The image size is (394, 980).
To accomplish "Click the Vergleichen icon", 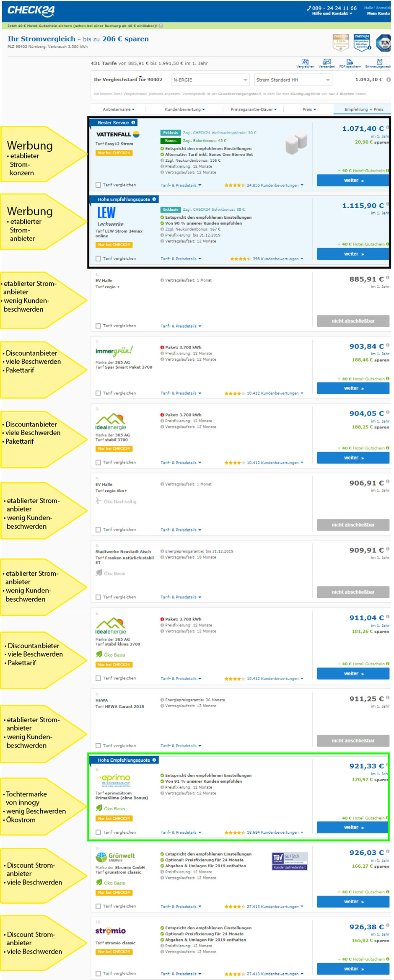I will tap(305, 62).
